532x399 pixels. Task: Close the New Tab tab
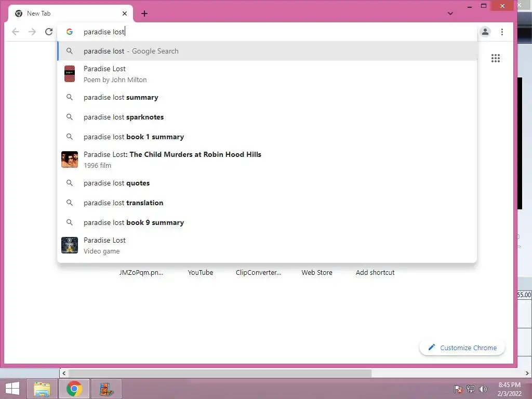point(125,14)
